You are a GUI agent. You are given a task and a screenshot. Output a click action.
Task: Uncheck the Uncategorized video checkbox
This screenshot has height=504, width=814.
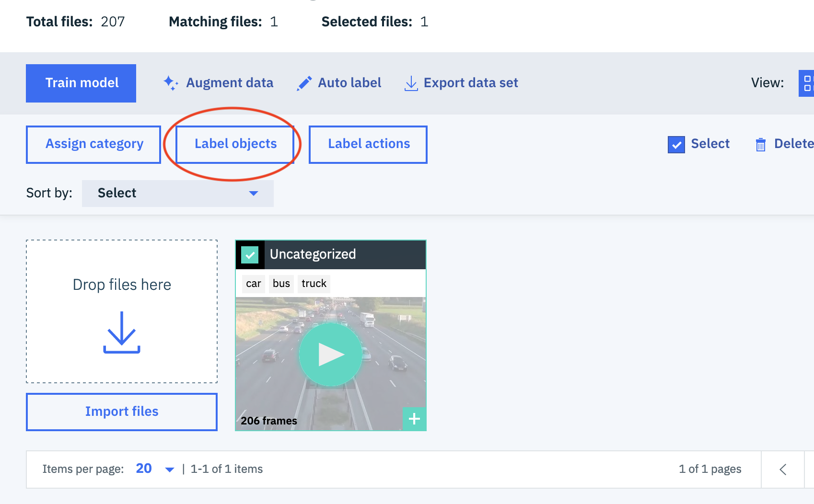pyautogui.click(x=250, y=255)
